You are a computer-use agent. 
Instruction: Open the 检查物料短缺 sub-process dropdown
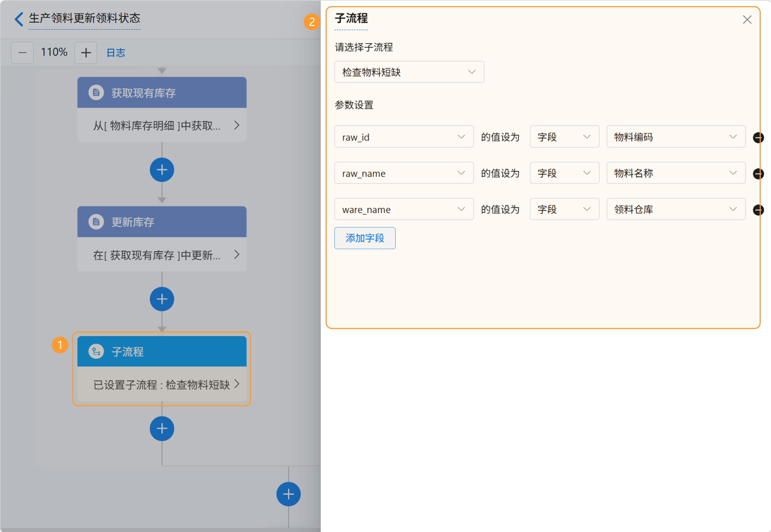409,72
